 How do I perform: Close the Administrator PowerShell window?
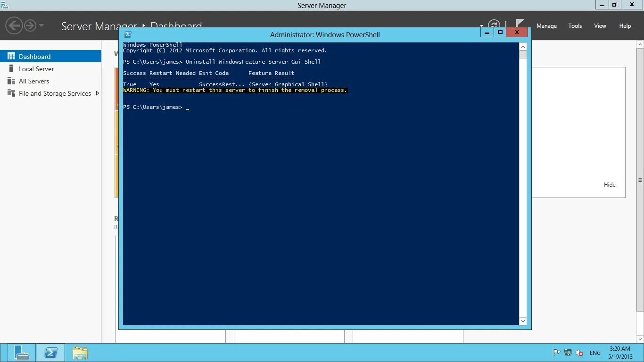coord(517,32)
